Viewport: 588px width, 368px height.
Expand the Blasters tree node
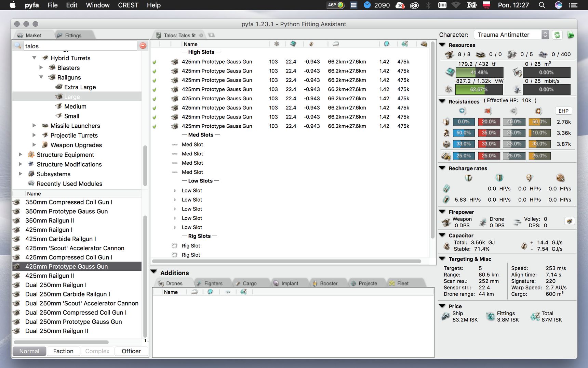pyautogui.click(x=41, y=67)
